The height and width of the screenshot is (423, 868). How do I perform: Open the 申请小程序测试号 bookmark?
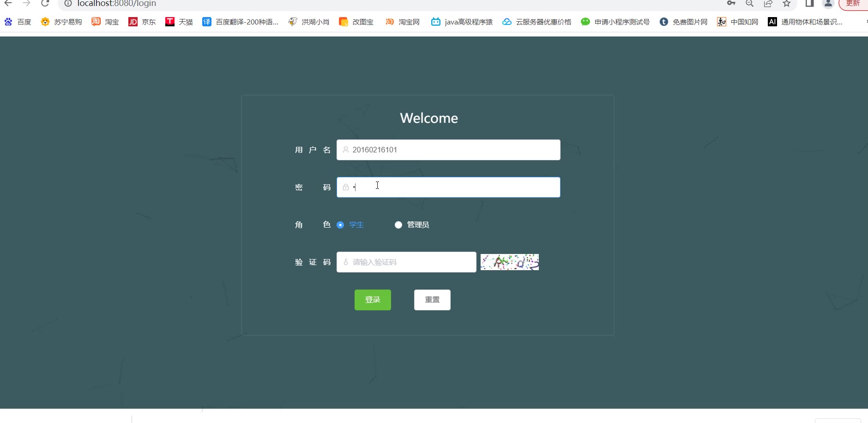tap(615, 22)
